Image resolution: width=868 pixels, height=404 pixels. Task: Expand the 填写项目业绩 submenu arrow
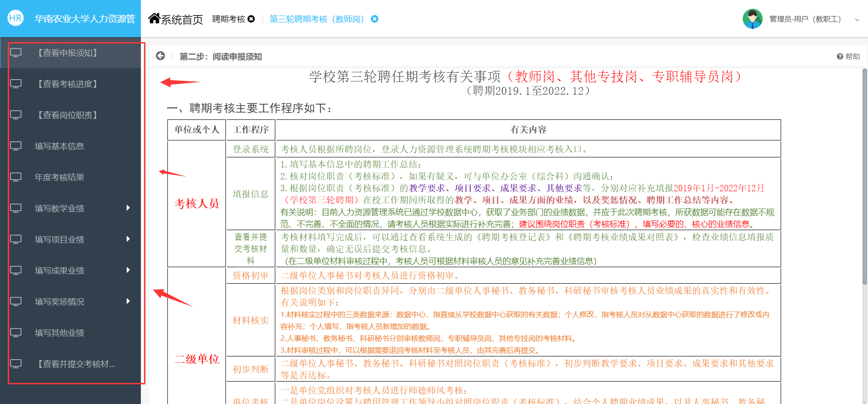[128, 239]
